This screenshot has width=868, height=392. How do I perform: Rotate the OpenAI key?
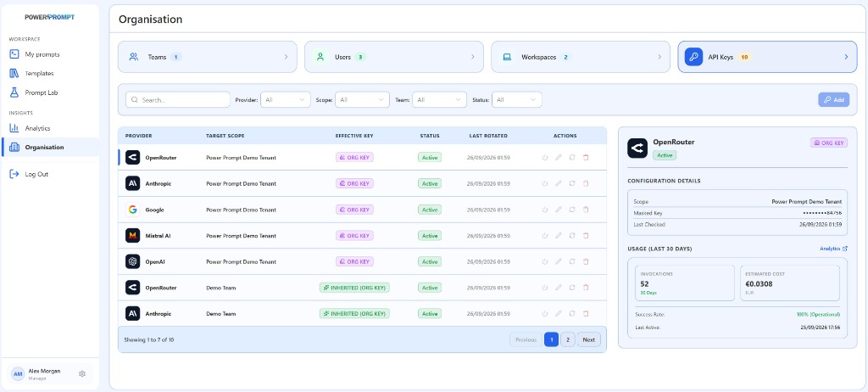pos(572,261)
